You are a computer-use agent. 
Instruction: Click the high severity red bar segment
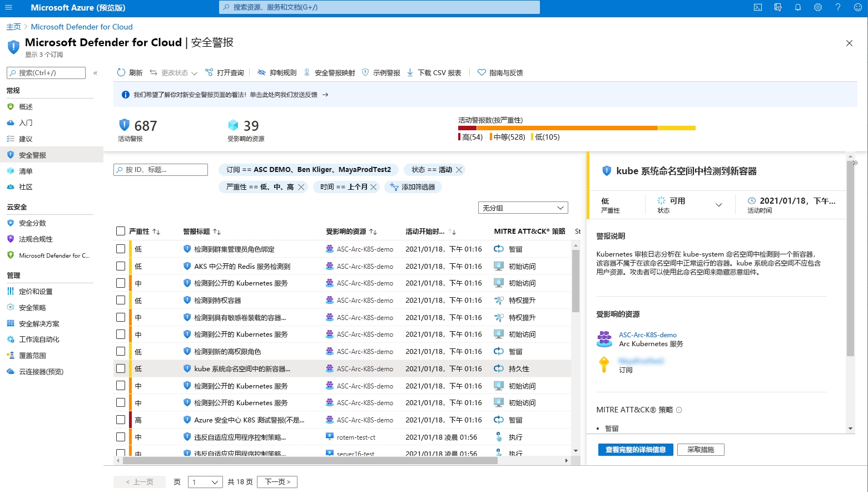467,128
